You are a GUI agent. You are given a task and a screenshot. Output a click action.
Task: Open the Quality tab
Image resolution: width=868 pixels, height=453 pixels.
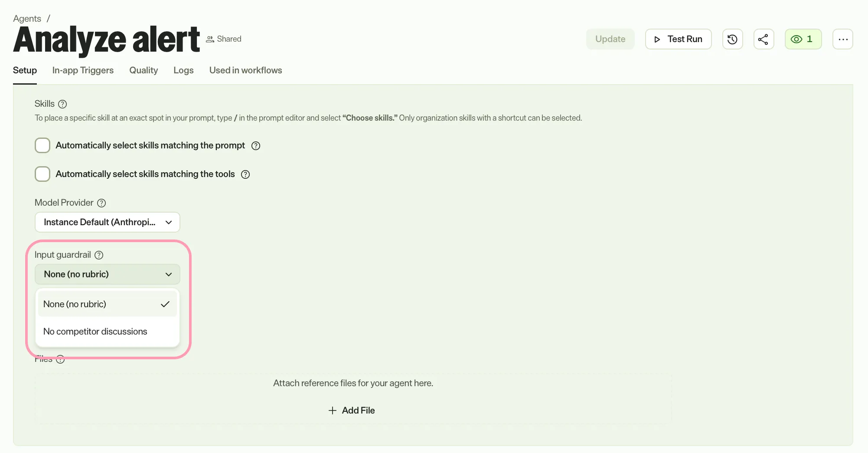click(x=144, y=70)
